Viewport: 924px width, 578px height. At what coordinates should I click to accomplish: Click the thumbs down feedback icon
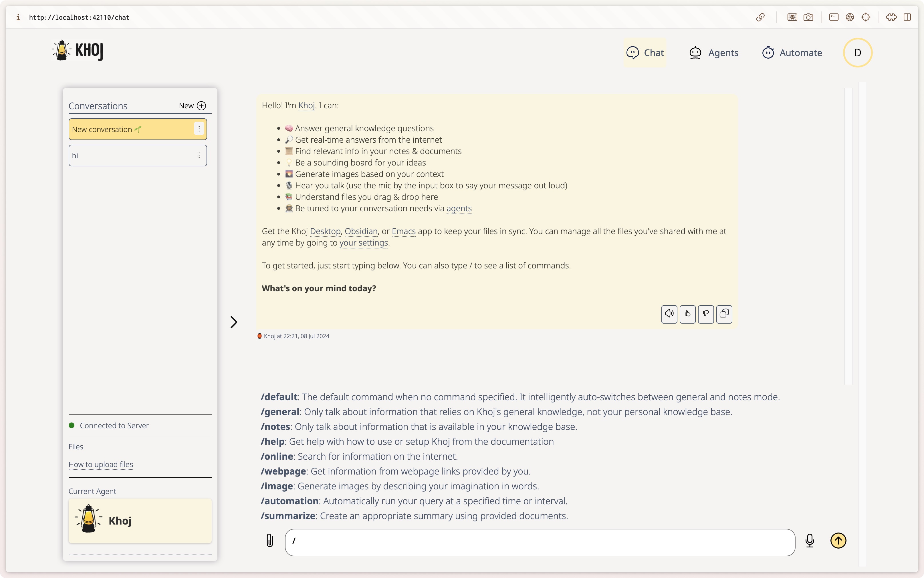point(706,314)
